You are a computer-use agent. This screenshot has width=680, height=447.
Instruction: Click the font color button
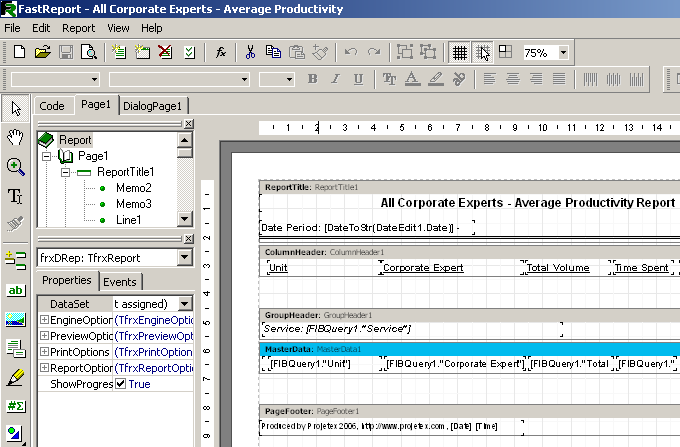click(412, 79)
